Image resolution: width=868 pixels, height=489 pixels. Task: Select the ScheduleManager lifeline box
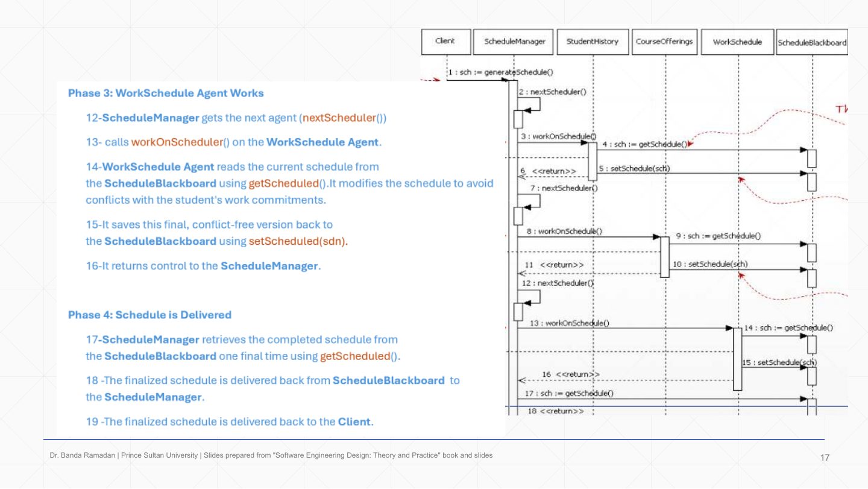pos(514,42)
